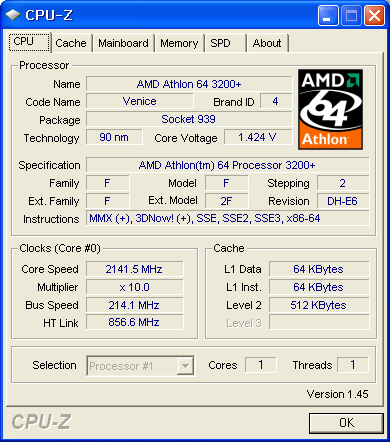Click the AMD Athlon 64 logo

click(330, 109)
